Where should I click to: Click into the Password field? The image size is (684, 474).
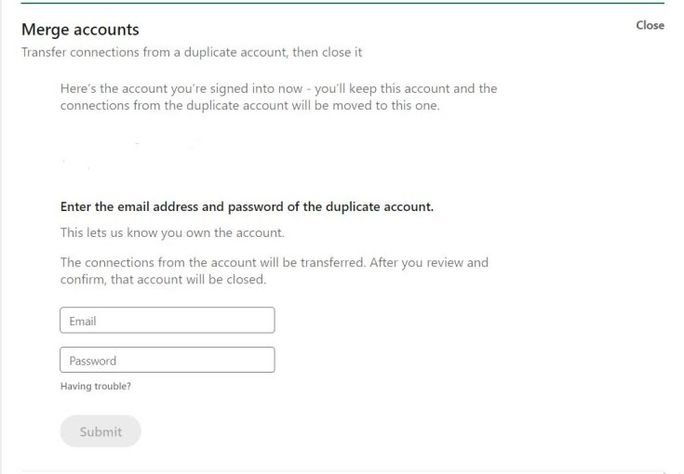[x=167, y=360]
